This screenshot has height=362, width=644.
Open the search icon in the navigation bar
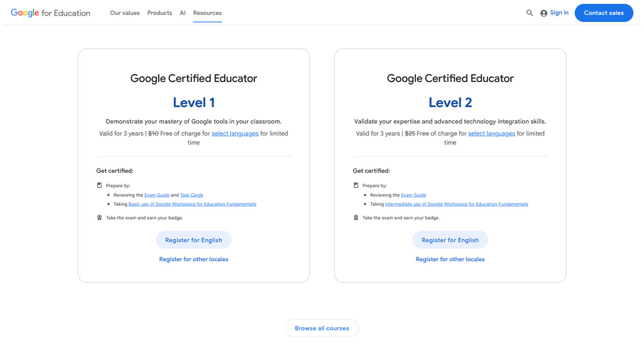[530, 12]
